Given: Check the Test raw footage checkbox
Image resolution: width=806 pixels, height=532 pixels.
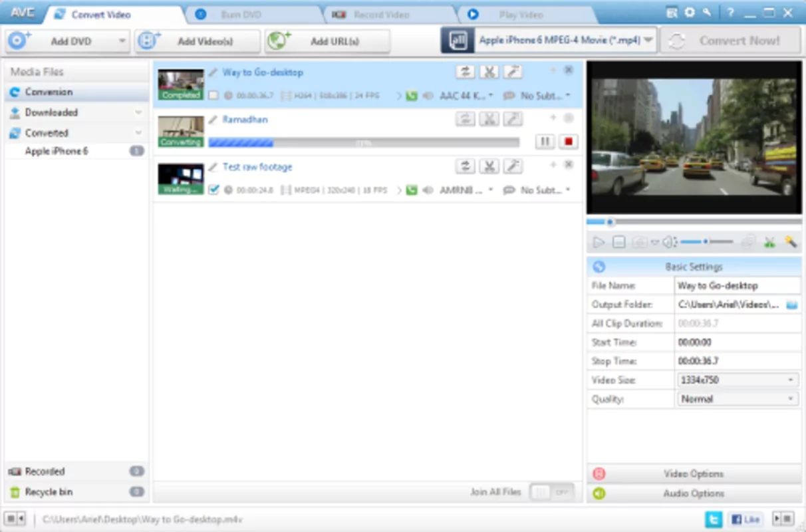Looking at the screenshot, I should 214,190.
